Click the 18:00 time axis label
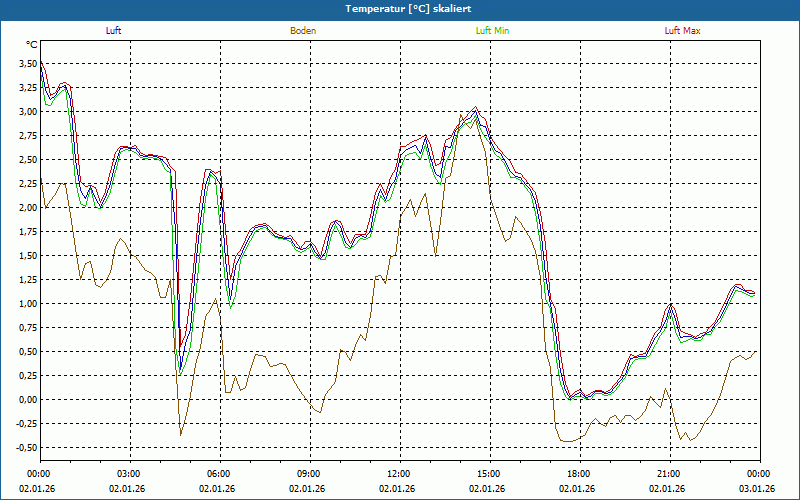Viewport: 800px width, 500px height. click(x=578, y=474)
